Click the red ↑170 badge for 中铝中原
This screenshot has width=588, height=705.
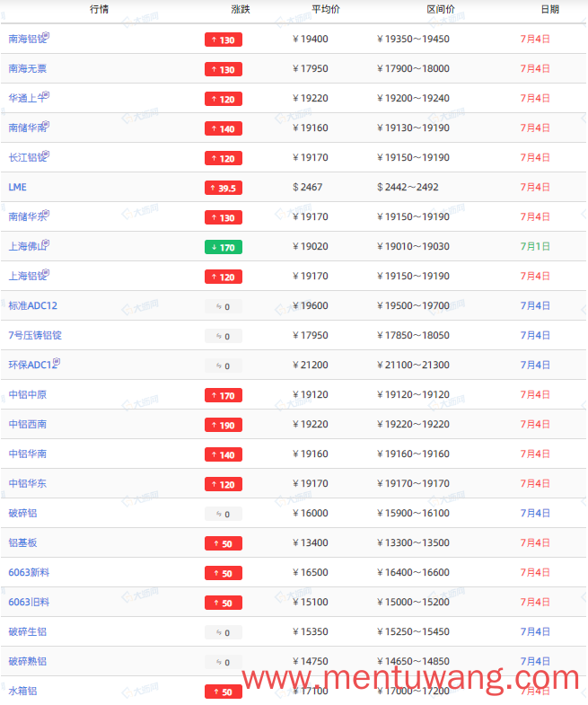point(224,395)
